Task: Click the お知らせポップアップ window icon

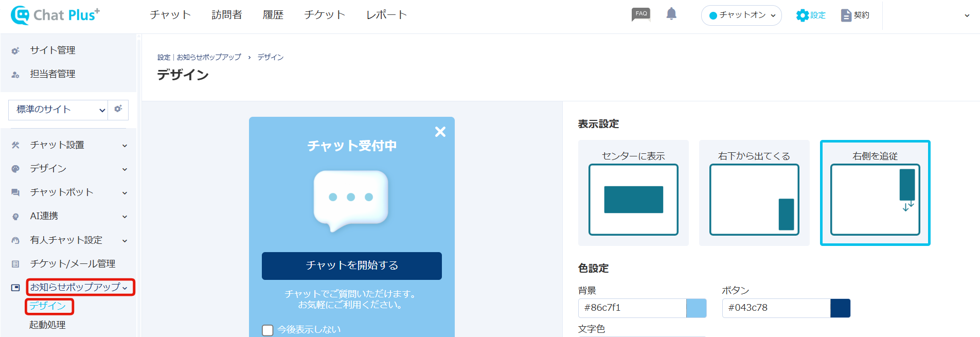Action: coord(15,288)
